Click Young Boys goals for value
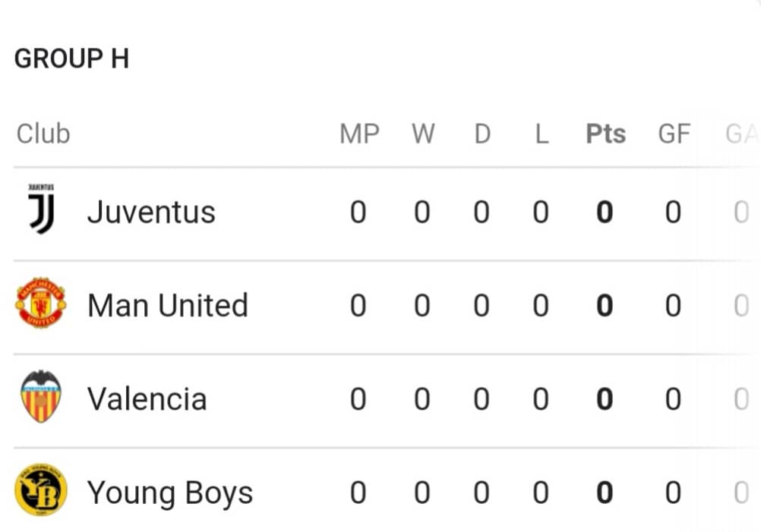761x532 pixels. click(673, 493)
